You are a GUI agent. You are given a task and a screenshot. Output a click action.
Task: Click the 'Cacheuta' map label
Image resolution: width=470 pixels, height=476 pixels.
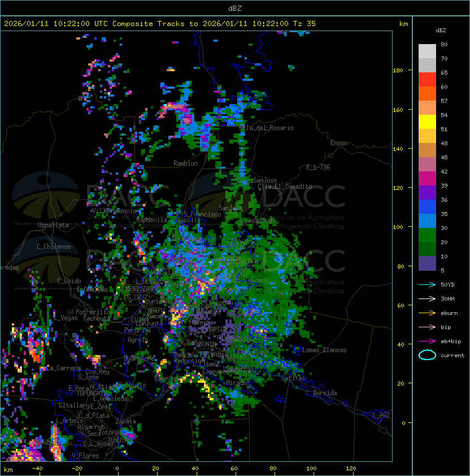pos(97,318)
